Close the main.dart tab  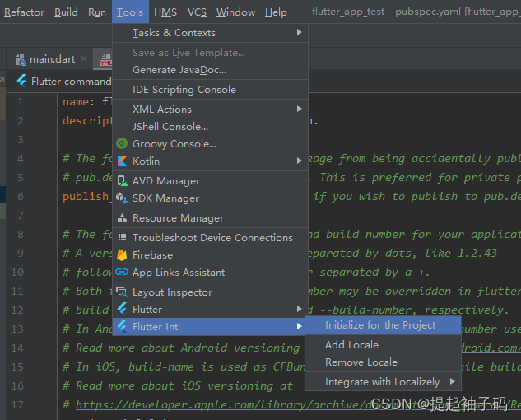(84, 58)
